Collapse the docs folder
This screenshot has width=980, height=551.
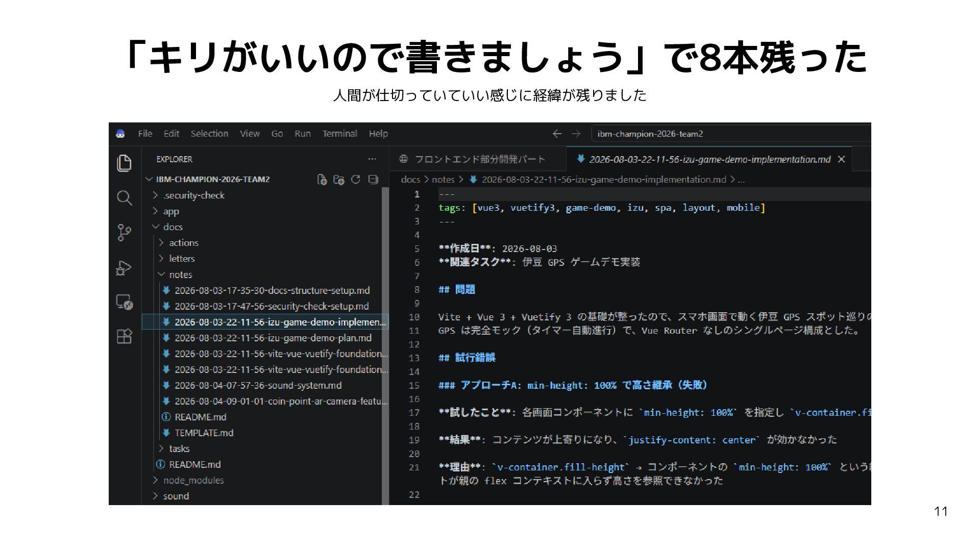click(173, 227)
